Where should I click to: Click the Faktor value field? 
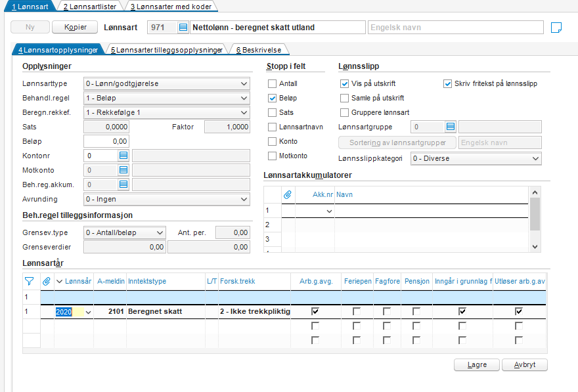(227, 127)
